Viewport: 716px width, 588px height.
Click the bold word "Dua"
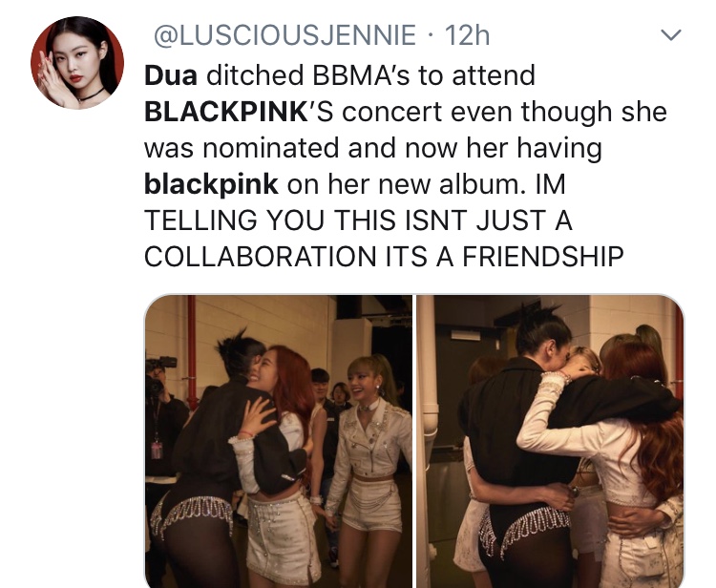[x=171, y=74]
